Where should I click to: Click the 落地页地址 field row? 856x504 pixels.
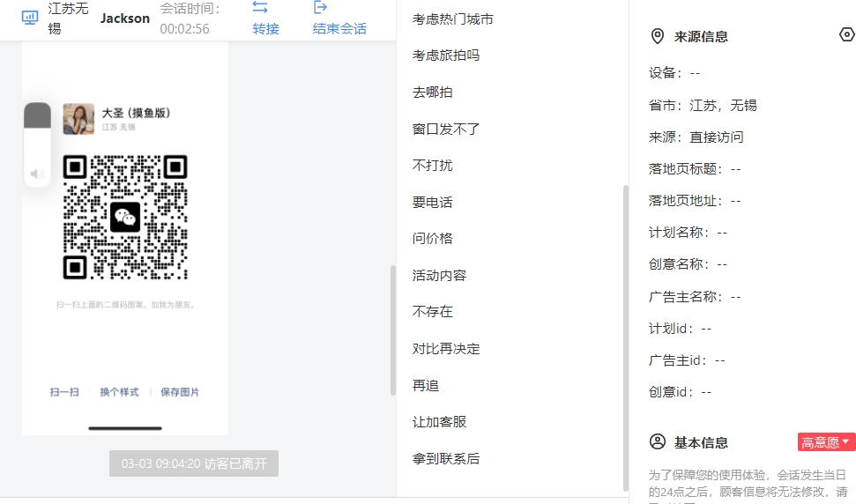695,200
